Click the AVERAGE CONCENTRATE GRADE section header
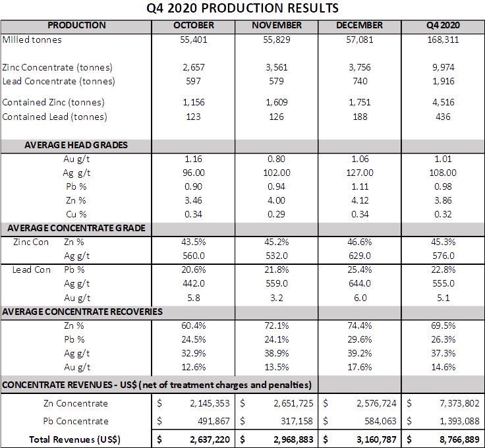 pos(76,228)
